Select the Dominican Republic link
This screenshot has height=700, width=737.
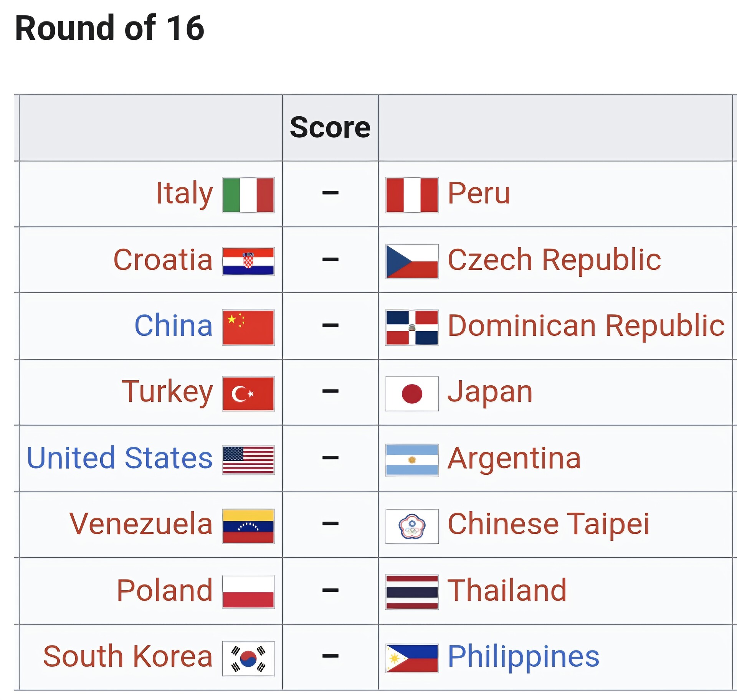click(587, 325)
